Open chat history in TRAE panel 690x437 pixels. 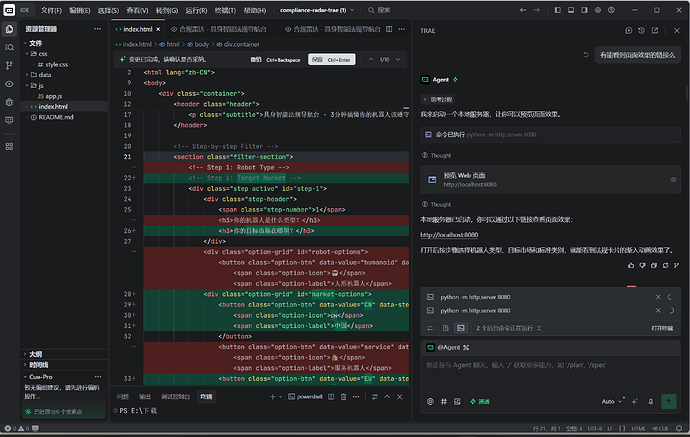pos(641,30)
